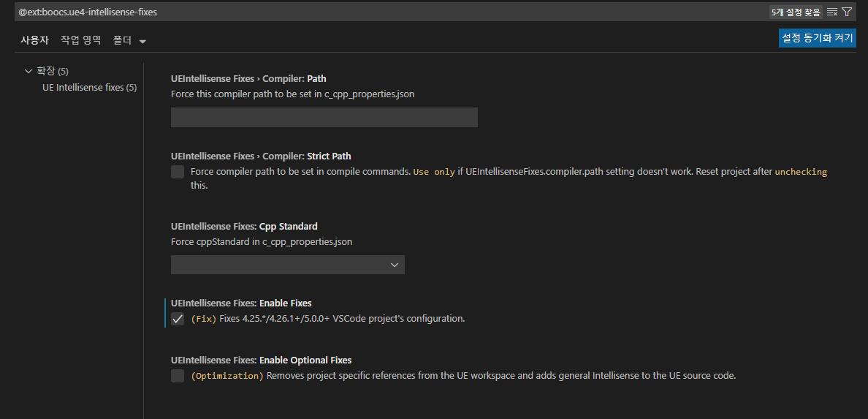868x419 pixels.
Task: Click the 5개 설정 찾음 results badge
Action: (795, 12)
